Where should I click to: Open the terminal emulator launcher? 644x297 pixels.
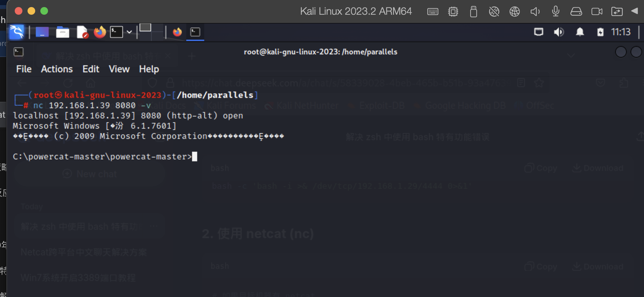pos(117,32)
